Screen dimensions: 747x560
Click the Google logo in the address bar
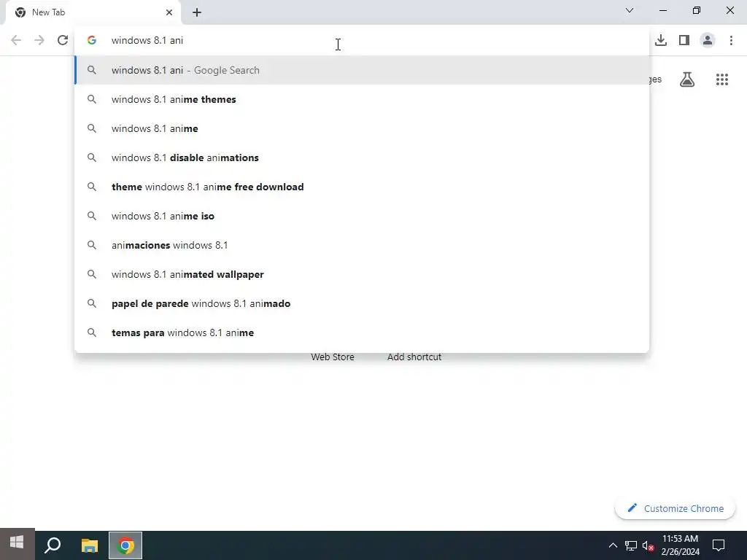(x=92, y=41)
